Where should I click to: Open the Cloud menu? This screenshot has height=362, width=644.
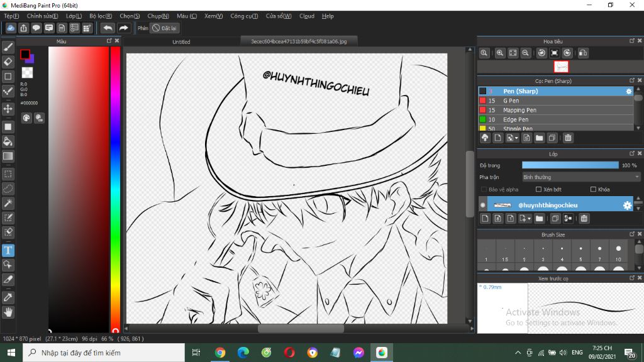coord(307,16)
